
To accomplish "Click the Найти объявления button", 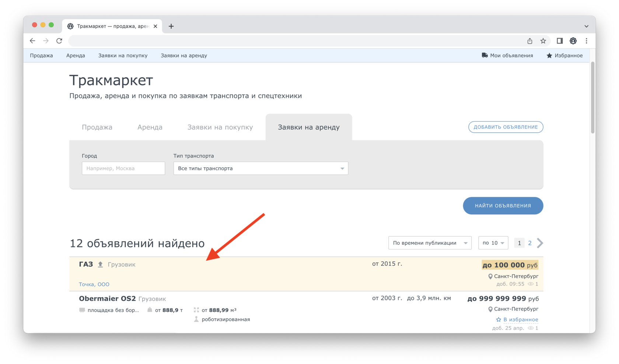I will click(x=503, y=206).
